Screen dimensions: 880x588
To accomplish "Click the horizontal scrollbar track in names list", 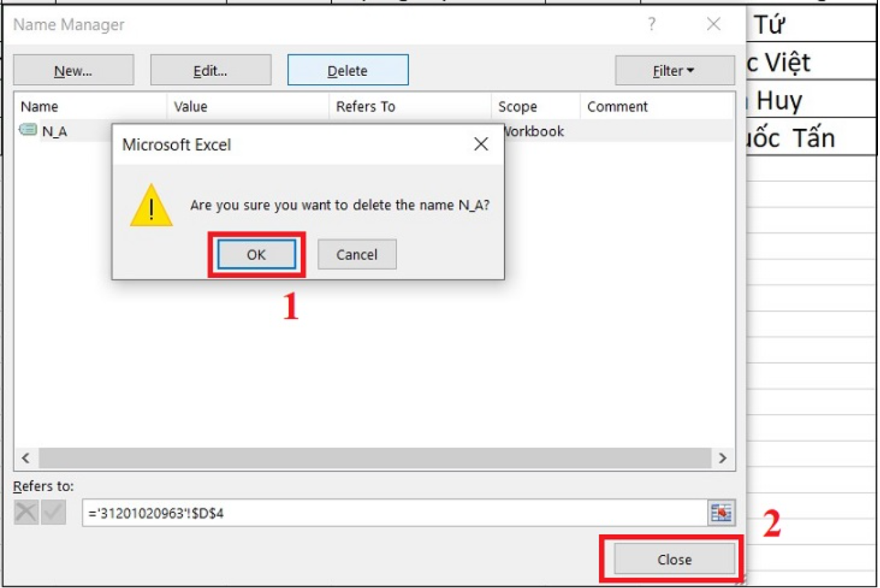I will click(x=374, y=458).
